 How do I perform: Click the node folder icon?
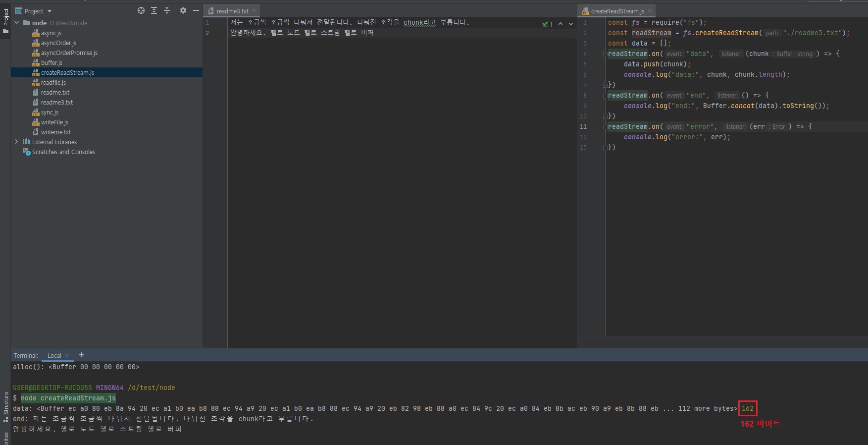pyautogui.click(x=27, y=23)
